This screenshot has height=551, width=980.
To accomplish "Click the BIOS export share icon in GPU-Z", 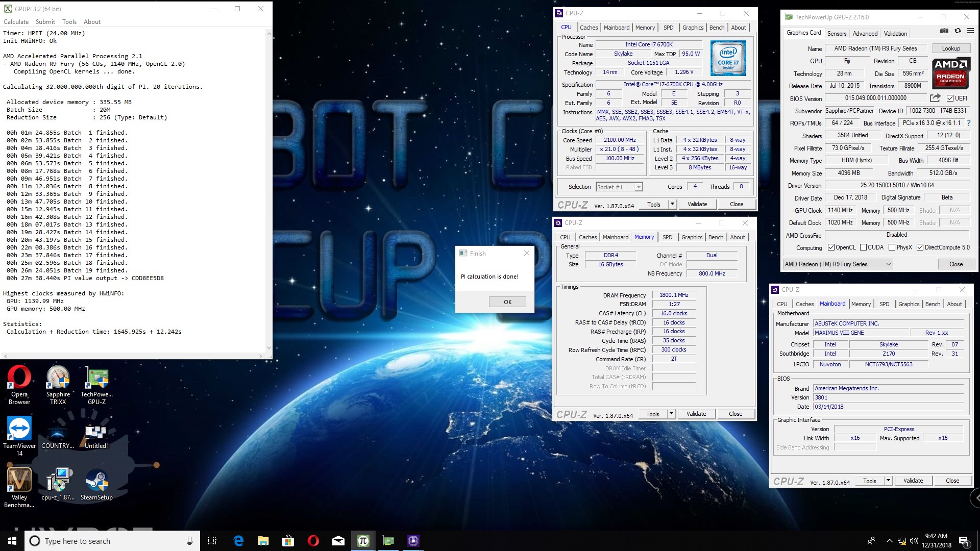I will coord(935,98).
